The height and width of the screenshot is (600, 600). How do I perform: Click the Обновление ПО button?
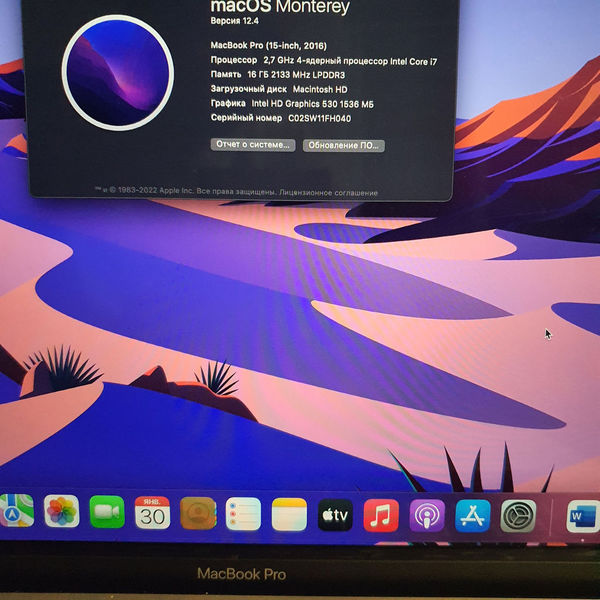(344, 145)
